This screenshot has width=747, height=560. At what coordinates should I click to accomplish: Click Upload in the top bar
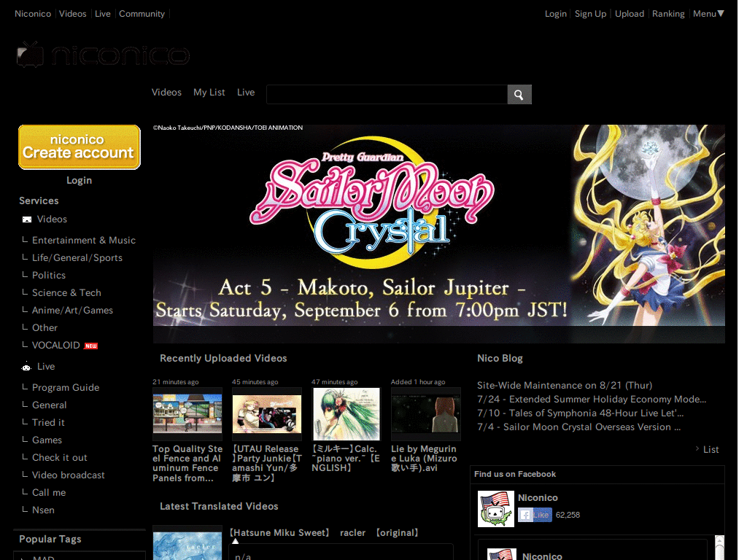(x=630, y=14)
